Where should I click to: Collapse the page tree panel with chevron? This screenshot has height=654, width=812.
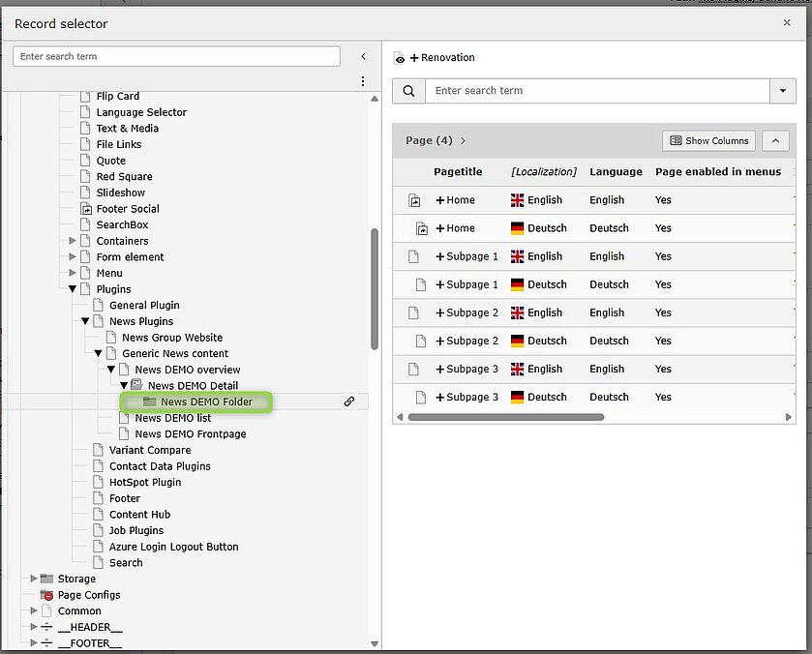[x=363, y=57]
